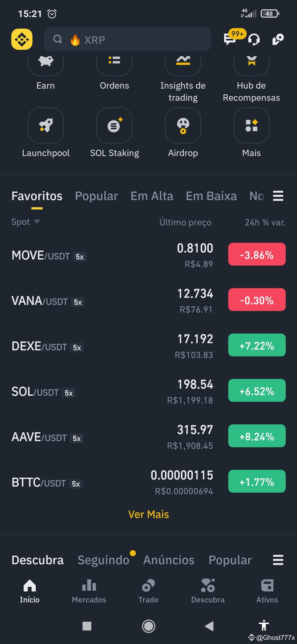The width and height of the screenshot is (297, 644).
Task: Tap Ver Mais link
Action: 148,514
